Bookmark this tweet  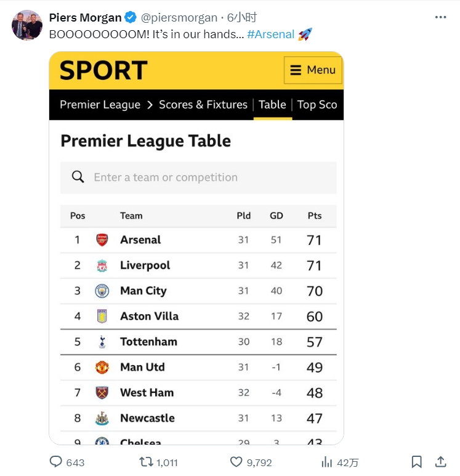click(x=417, y=462)
